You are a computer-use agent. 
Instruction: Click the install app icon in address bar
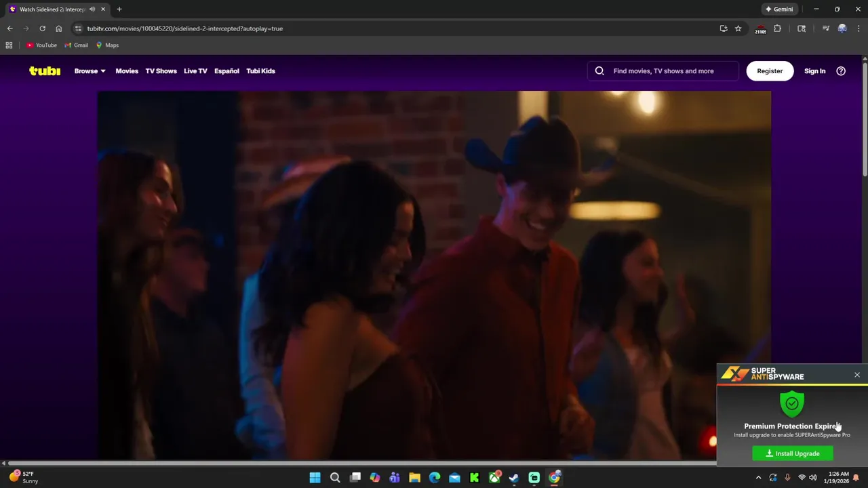point(724,28)
